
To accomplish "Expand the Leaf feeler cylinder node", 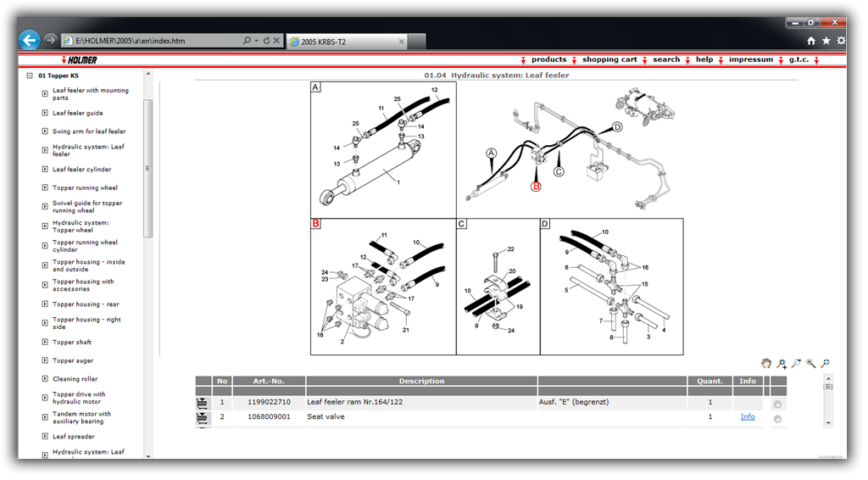I will pyautogui.click(x=45, y=169).
